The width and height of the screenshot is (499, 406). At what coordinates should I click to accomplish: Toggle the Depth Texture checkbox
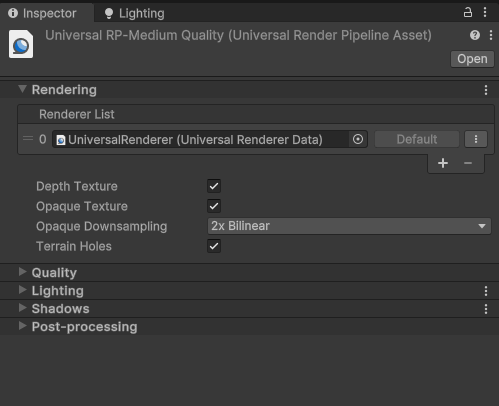214,186
